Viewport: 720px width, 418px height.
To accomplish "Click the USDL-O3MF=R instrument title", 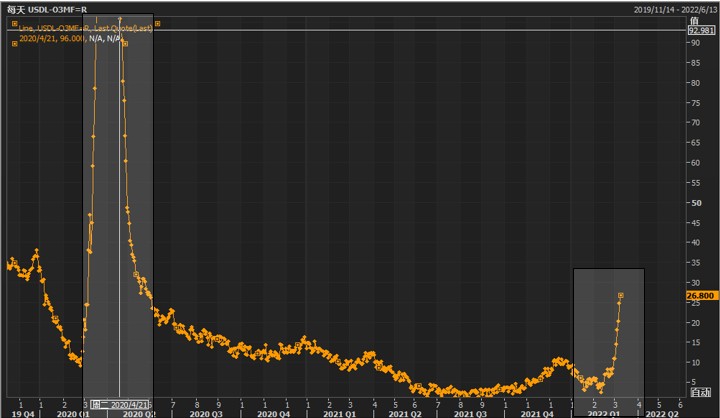I will 55,8.
